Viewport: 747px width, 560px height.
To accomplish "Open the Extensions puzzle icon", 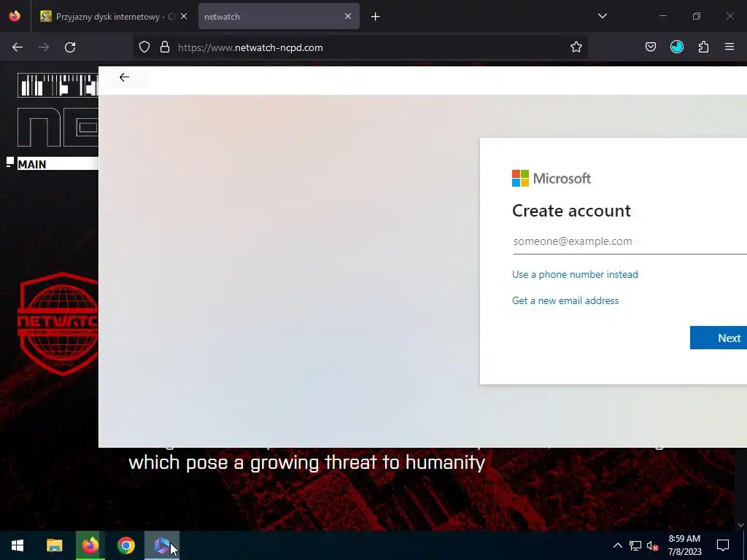I will pos(703,47).
